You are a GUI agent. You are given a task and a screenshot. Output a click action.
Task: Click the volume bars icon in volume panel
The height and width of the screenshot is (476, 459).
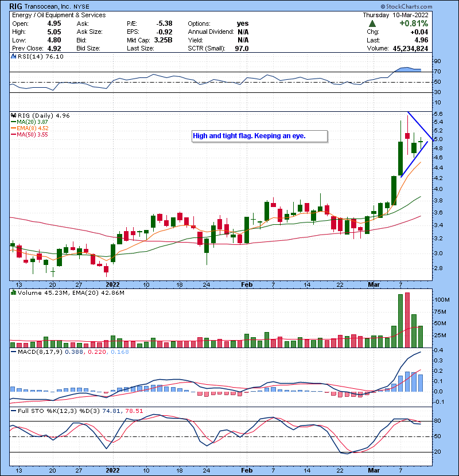(x=13, y=292)
